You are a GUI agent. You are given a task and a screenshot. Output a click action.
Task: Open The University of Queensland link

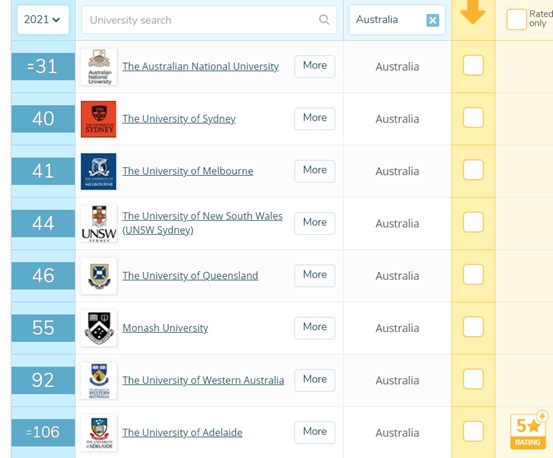190,276
